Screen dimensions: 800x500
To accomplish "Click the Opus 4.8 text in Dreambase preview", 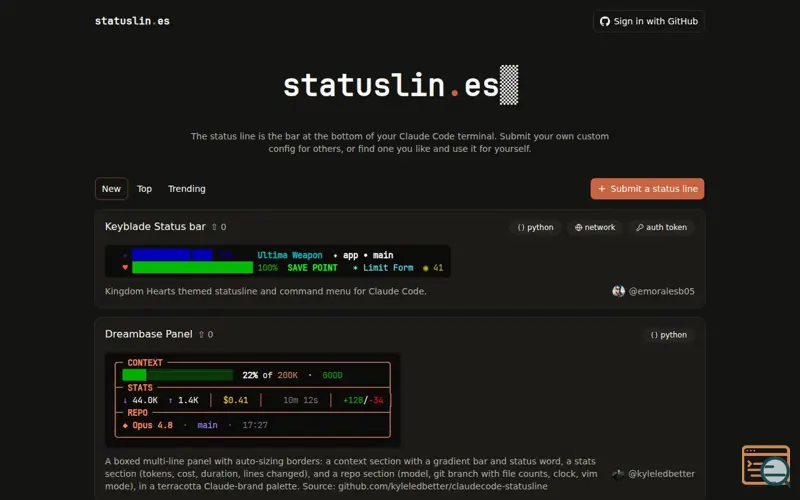I will [x=153, y=425].
